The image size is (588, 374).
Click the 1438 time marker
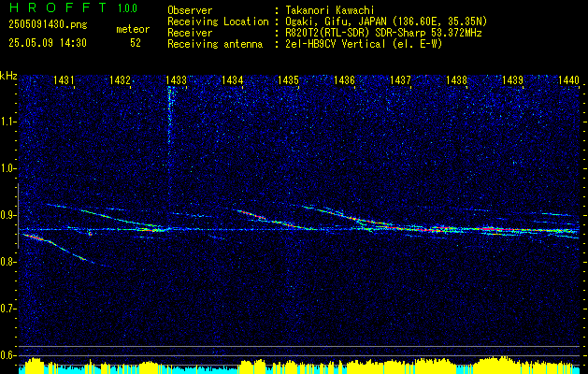(457, 79)
